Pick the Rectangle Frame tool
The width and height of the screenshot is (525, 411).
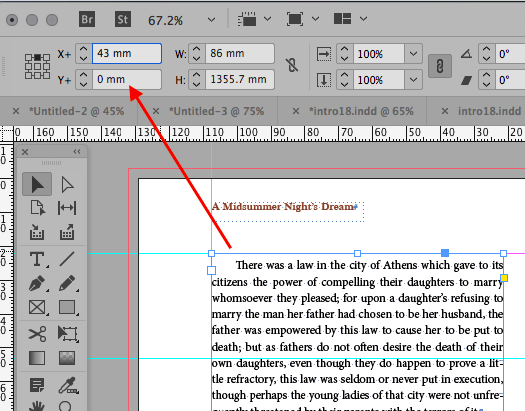(x=37, y=307)
